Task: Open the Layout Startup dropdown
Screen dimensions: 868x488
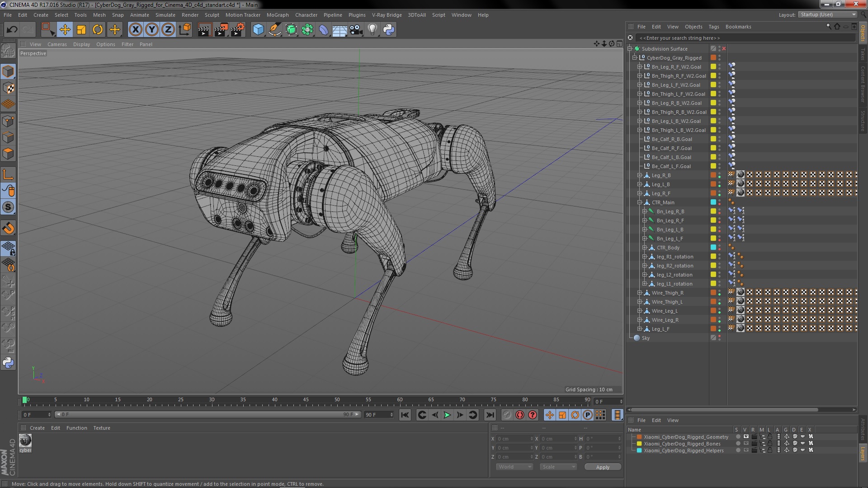Action: pyautogui.click(x=827, y=14)
